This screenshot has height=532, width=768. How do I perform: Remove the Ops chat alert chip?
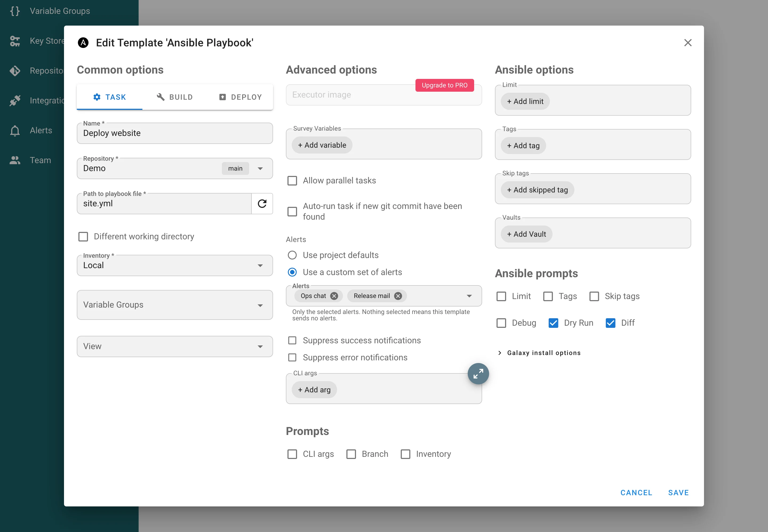pyautogui.click(x=334, y=296)
